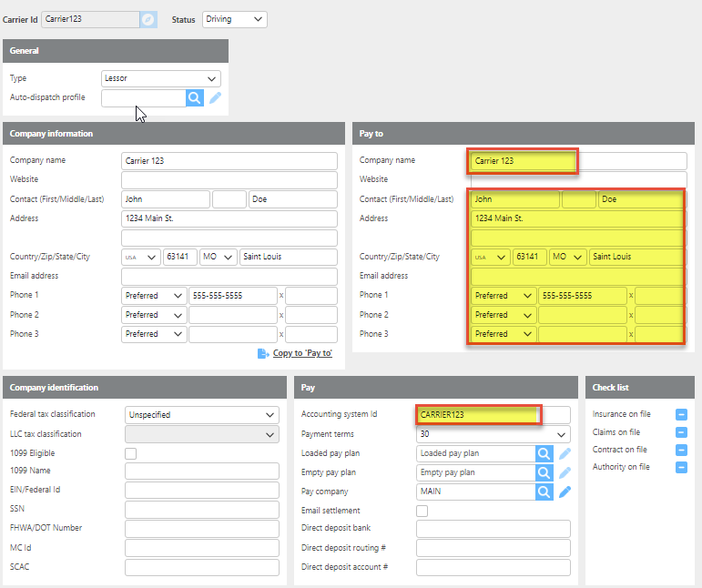This screenshot has width=702, height=588.
Task: Toggle the 1099 Eligible checkbox
Action: [131, 453]
